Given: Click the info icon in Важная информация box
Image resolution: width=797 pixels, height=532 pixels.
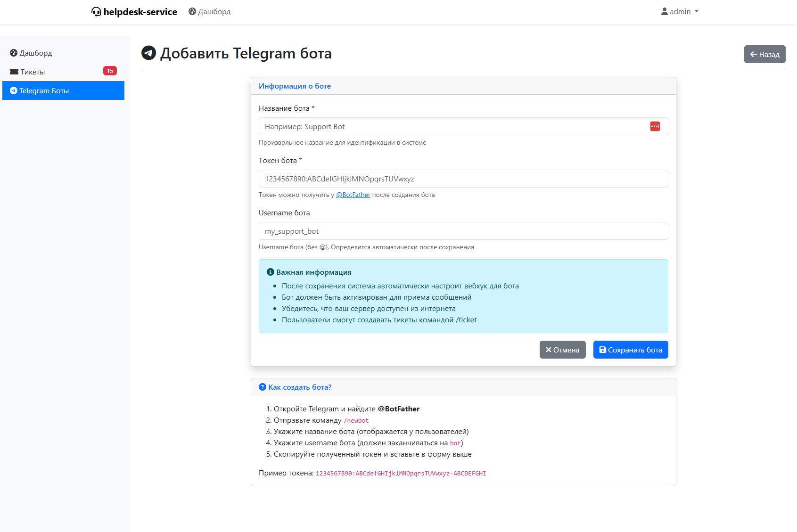Looking at the screenshot, I should (x=271, y=272).
